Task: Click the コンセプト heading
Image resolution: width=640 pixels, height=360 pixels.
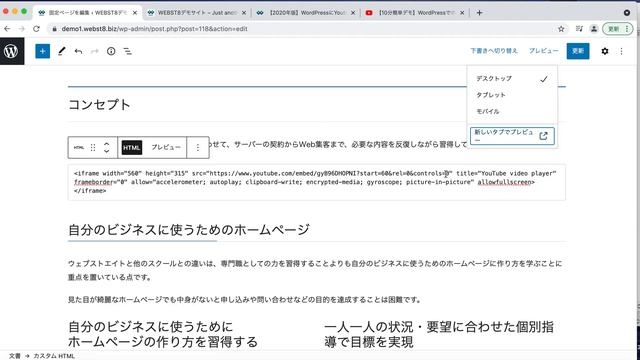Action: 99,104
